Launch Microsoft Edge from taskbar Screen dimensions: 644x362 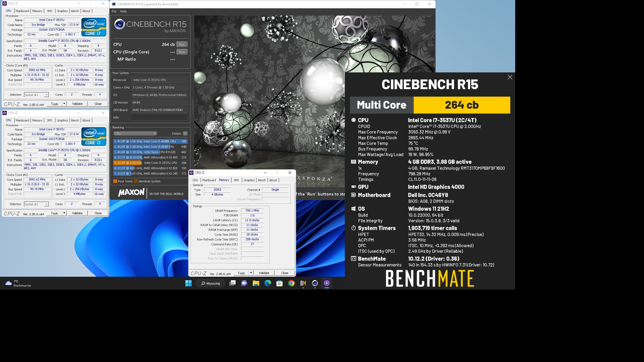tap(268, 283)
